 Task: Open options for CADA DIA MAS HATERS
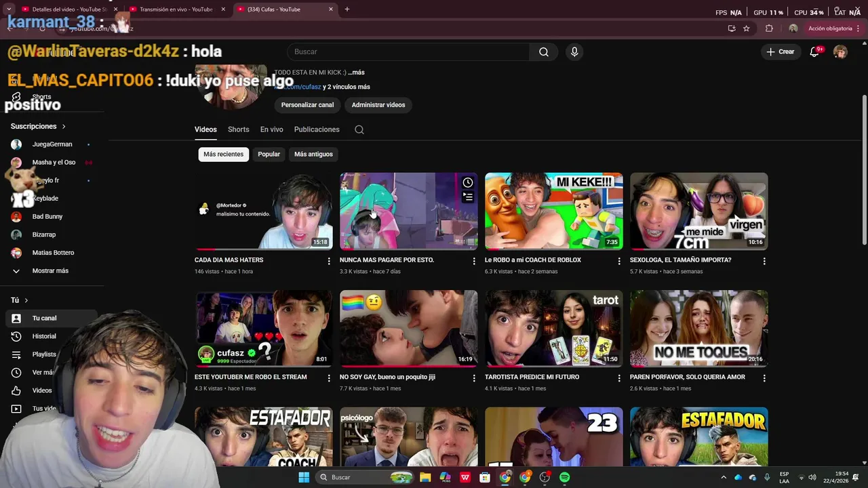point(329,261)
